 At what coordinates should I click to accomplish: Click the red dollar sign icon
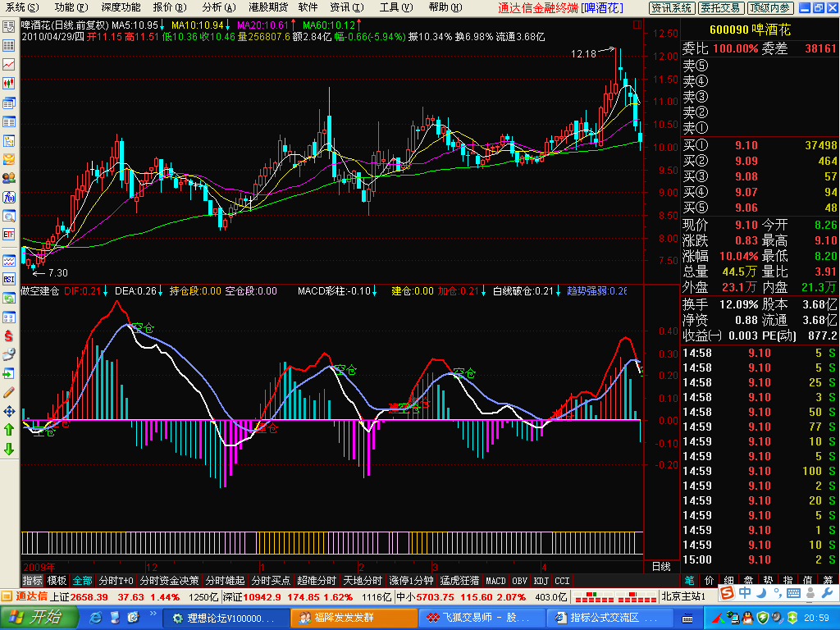click(8, 336)
